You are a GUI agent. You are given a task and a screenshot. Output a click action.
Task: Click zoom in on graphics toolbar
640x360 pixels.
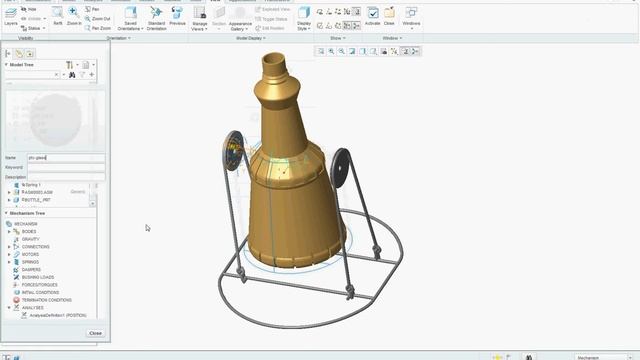click(331, 51)
